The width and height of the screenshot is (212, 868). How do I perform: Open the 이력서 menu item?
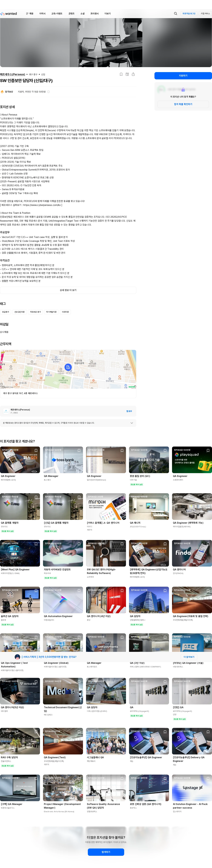point(42,13)
